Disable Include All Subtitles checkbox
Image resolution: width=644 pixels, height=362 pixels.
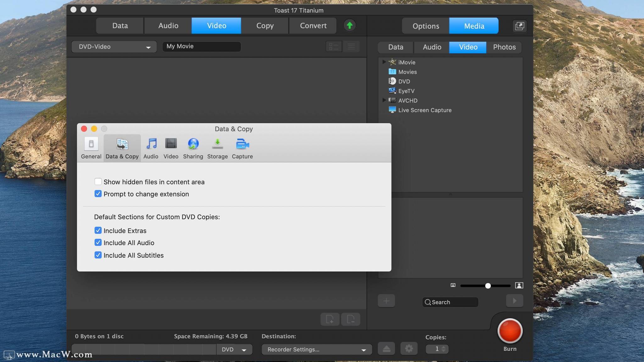[98, 255]
